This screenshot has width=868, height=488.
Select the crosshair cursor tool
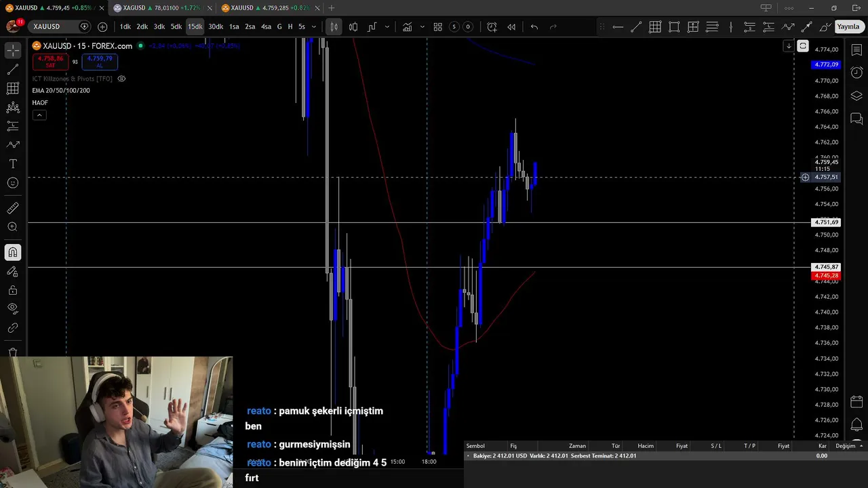click(x=13, y=51)
